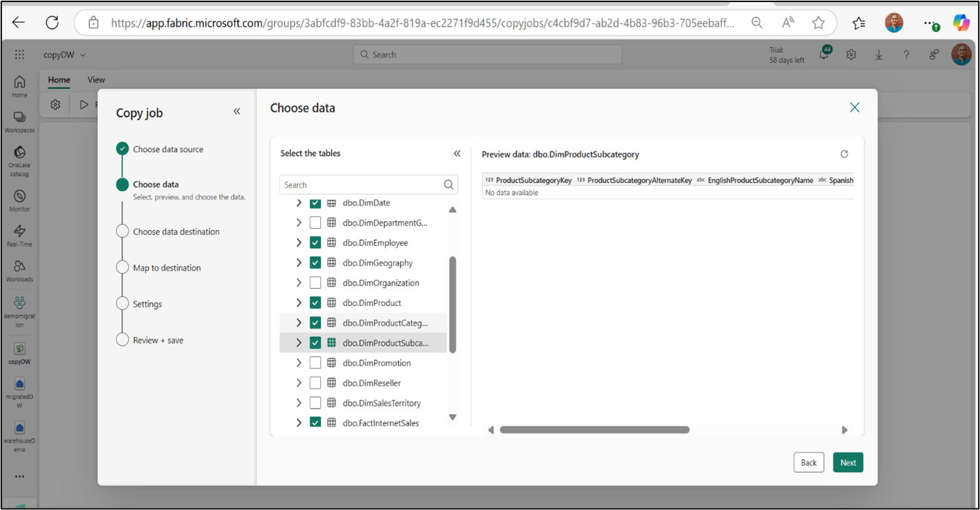Check the dbo.DimReseller table
This screenshot has width=980, height=510.
pyautogui.click(x=315, y=383)
